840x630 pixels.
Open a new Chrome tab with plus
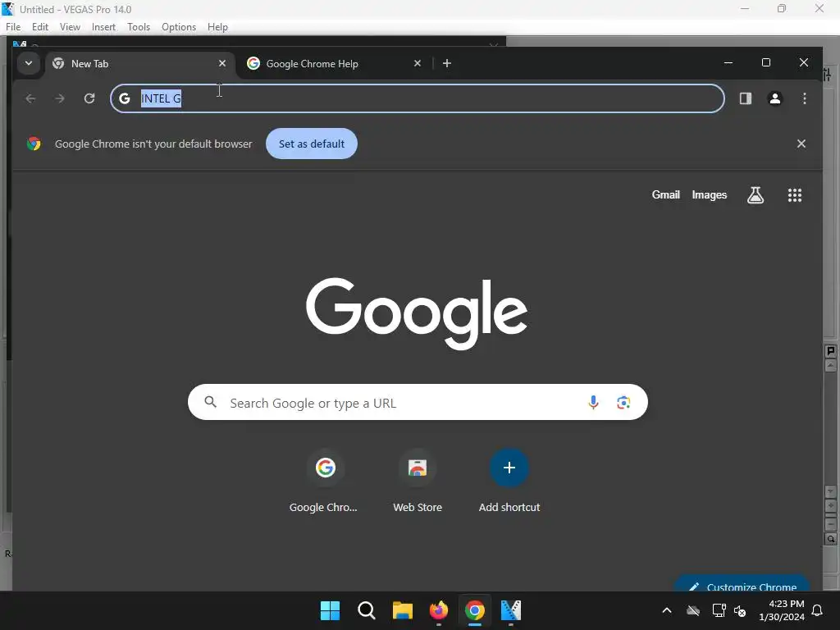[447, 63]
